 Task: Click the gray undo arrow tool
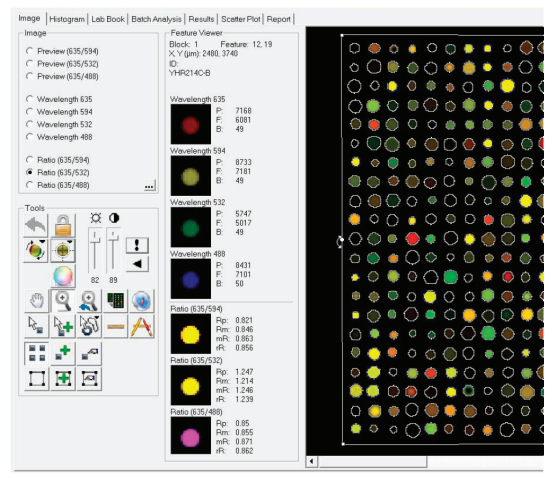(36, 225)
